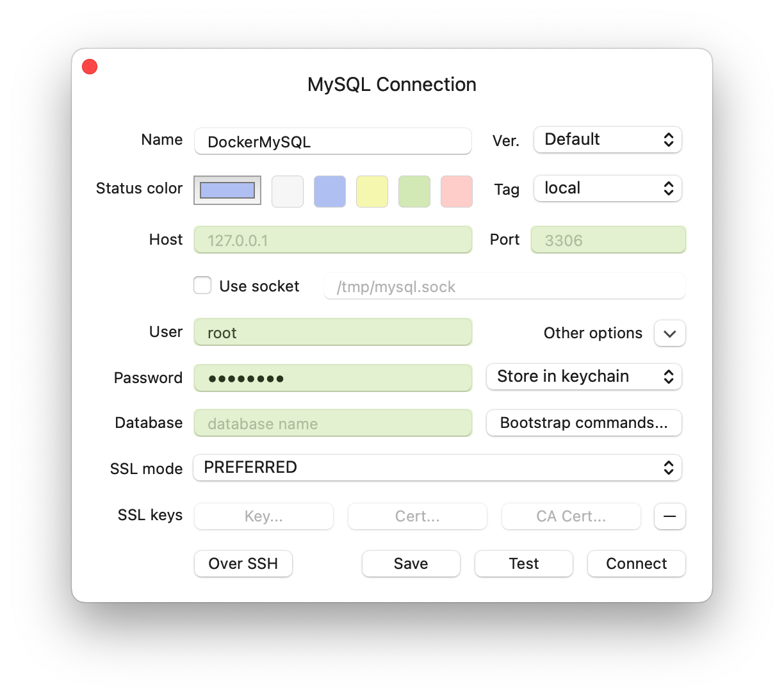Open the selected status color well
This screenshot has height=697, width=784.
227,190
